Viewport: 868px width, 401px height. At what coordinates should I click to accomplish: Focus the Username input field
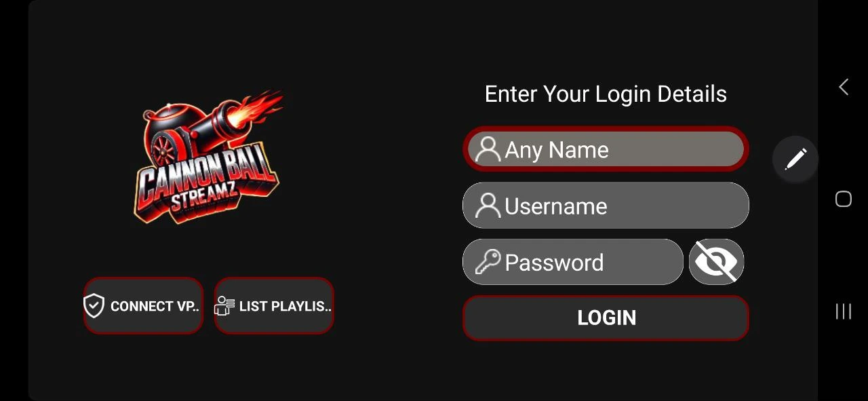click(x=606, y=206)
